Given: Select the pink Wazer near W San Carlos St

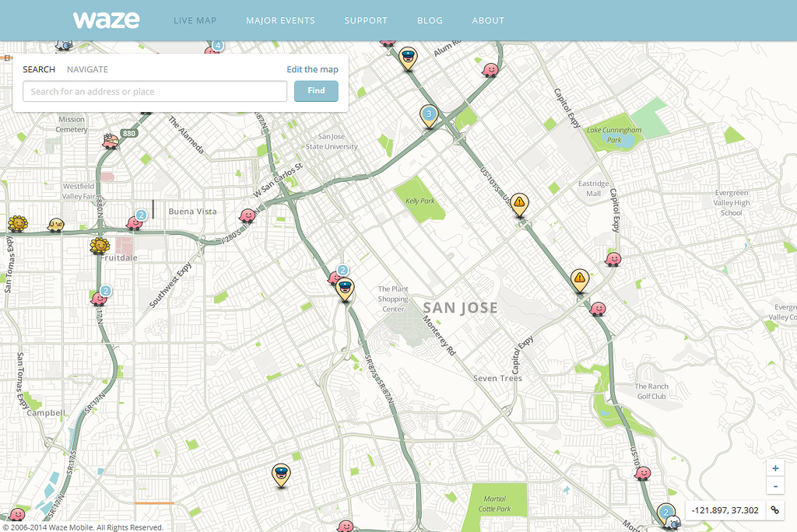Looking at the screenshot, I should pyautogui.click(x=247, y=215).
